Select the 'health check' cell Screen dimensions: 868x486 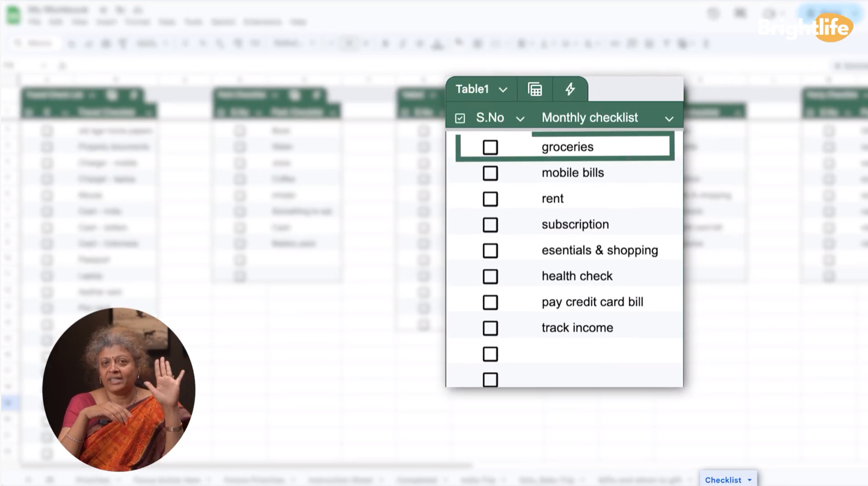click(x=607, y=276)
